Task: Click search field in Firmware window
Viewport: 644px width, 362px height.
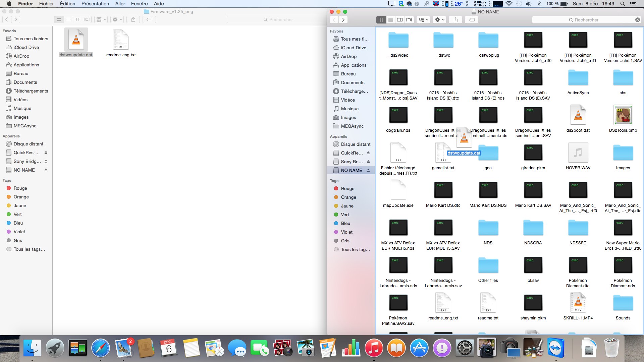Action: [x=277, y=19]
